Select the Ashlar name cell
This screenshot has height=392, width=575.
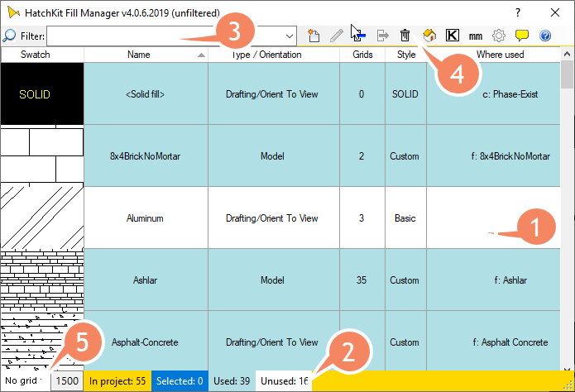point(146,280)
